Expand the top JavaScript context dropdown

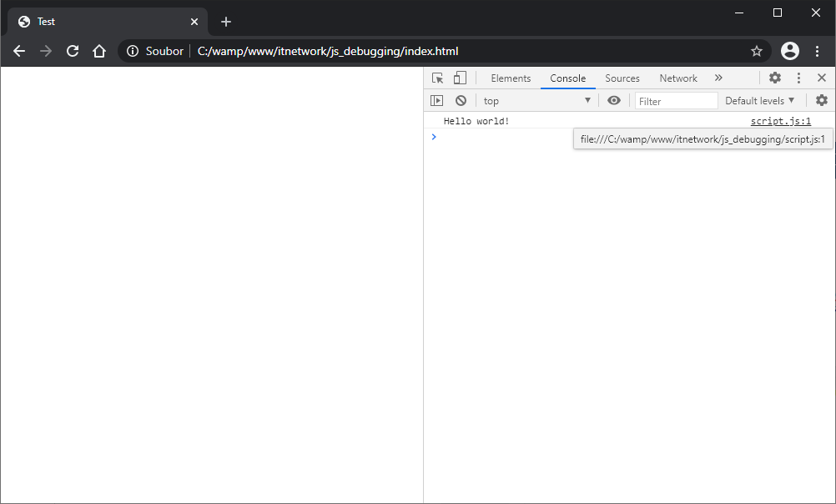click(x=536, y=100)
